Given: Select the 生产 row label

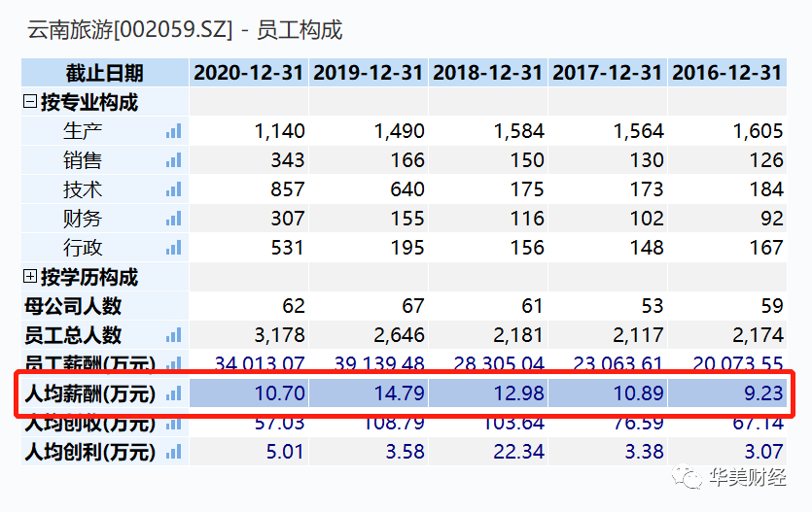Looking at the screenshot, I should tap(83, 131).
